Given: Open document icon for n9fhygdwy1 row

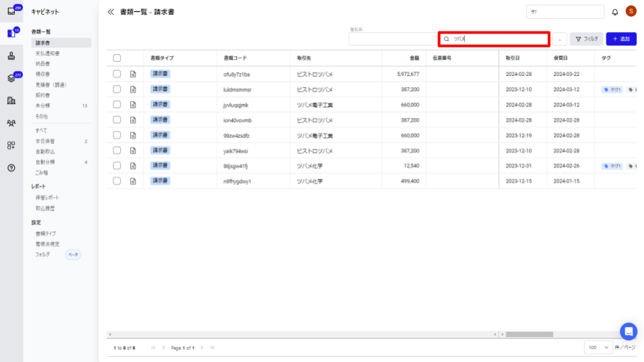Looking at the screenshot, I should click(133, 181).
